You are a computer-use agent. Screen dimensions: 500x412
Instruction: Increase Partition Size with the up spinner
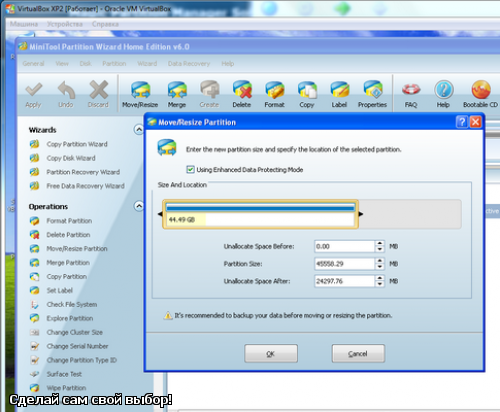380,261
